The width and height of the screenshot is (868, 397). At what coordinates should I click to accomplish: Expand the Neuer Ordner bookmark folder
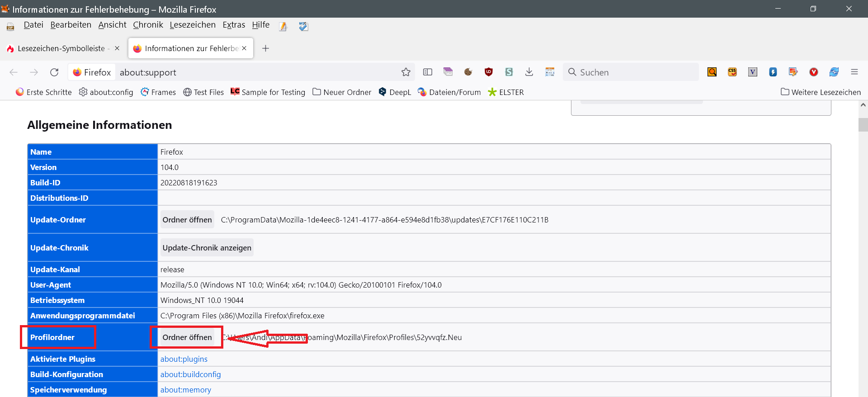click(342, 92)
